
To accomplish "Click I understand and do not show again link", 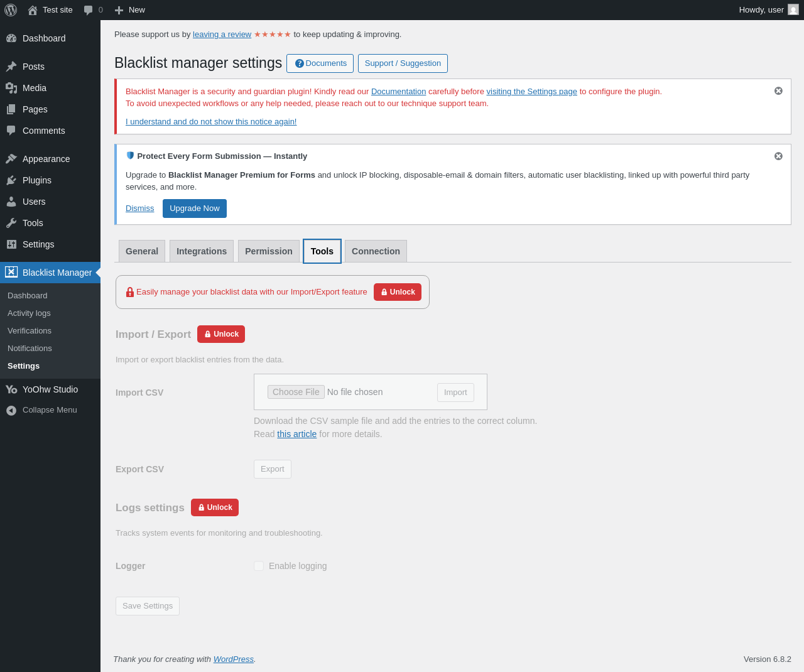I will [x=211, y=122].
